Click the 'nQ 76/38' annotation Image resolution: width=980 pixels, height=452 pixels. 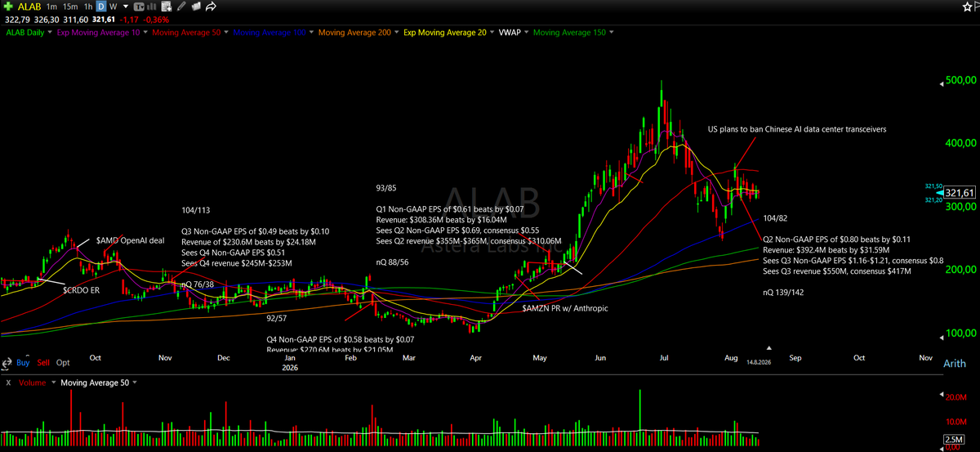click(x=197, y=284)
